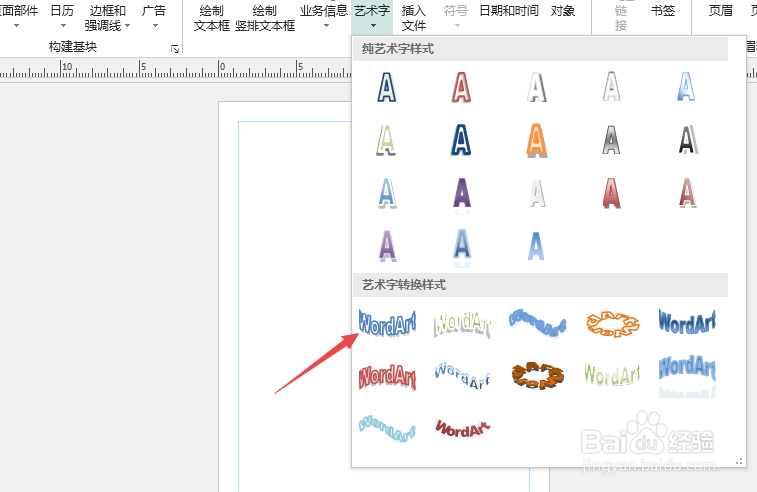The width and height of the screenshot is (757, 492).
Task: Choose the pale white outline A in first row
Action: pos(611,87)
